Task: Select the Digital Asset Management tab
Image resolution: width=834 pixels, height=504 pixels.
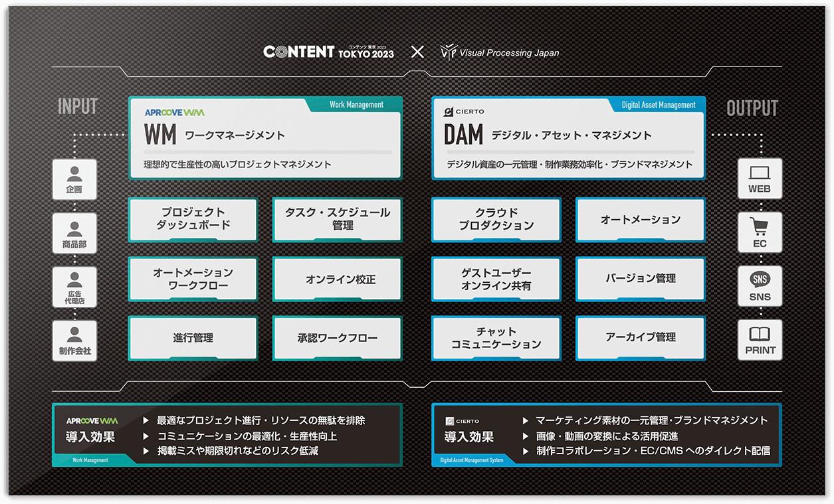Action: pos(657,104)
